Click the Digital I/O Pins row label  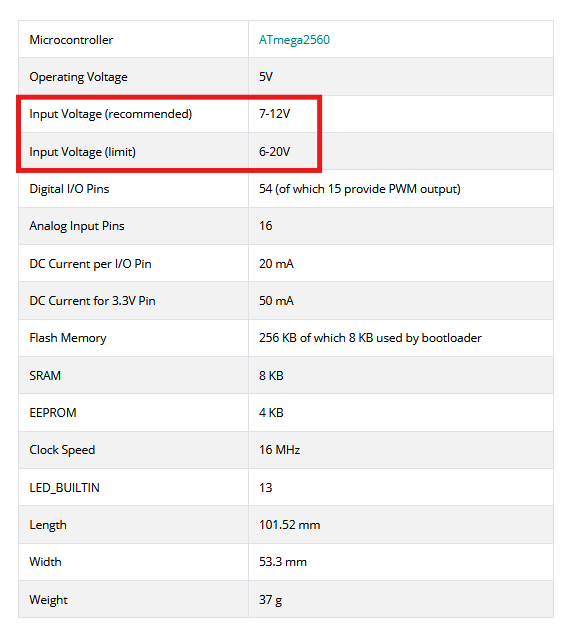click(x=69, y=189)
